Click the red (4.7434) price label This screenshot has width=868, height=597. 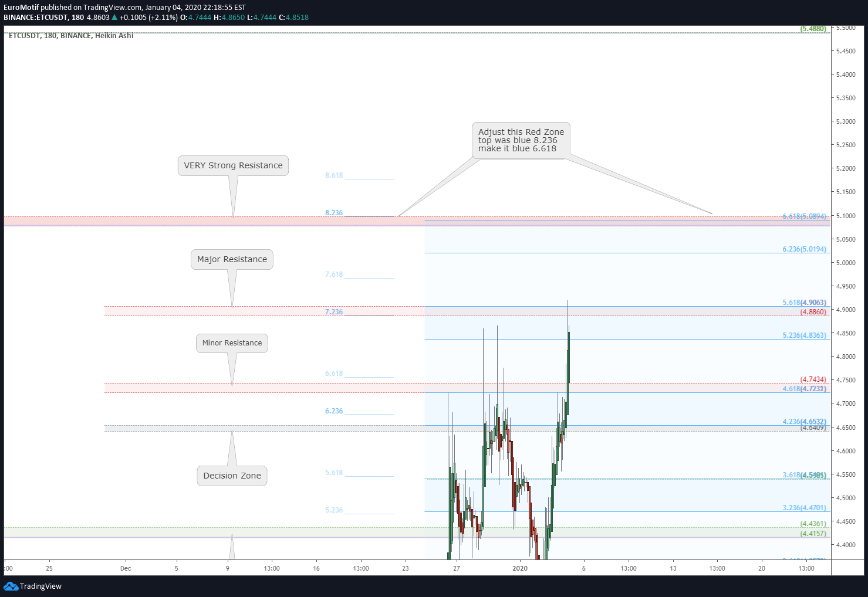click(x=813, y=379)
